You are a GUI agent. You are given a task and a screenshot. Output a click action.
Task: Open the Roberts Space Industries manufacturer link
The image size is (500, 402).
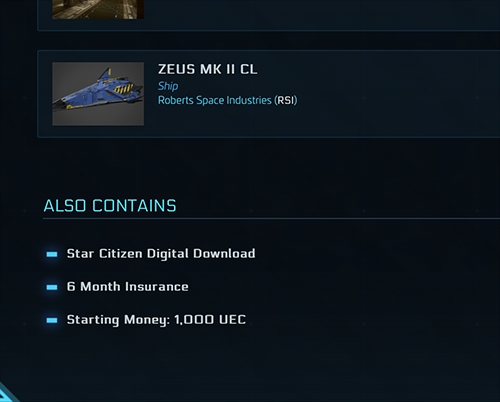coord(215,100)
